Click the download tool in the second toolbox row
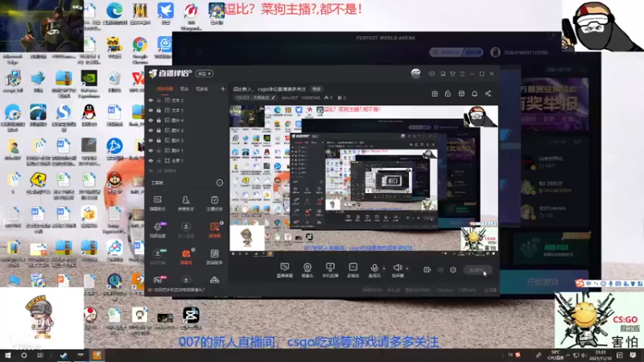 186,230
